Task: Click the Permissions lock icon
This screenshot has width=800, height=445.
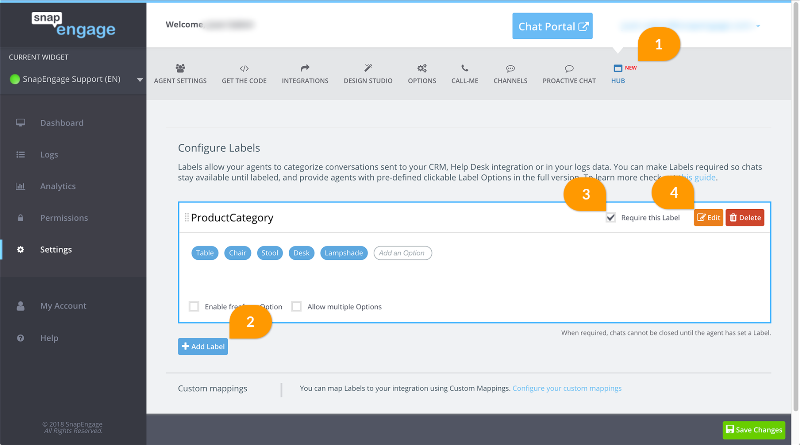Action: pyautogui.click(x=20, y=218)
